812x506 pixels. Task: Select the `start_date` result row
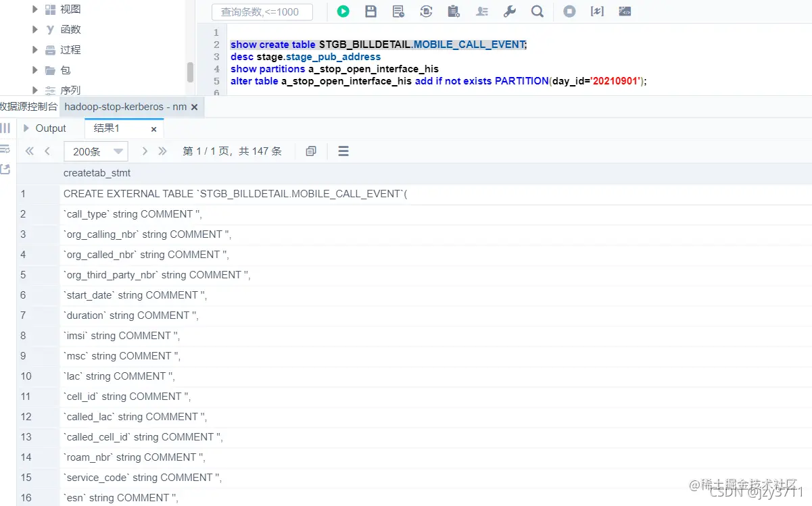point(414,295)
